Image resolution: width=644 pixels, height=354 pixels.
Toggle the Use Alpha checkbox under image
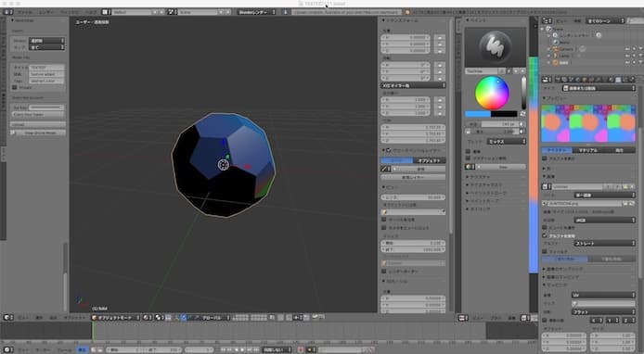click(545, 236)
